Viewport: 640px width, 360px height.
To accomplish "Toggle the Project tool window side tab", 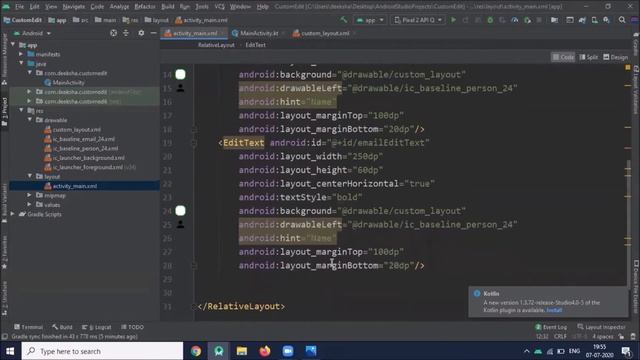I will click(4, 111).
